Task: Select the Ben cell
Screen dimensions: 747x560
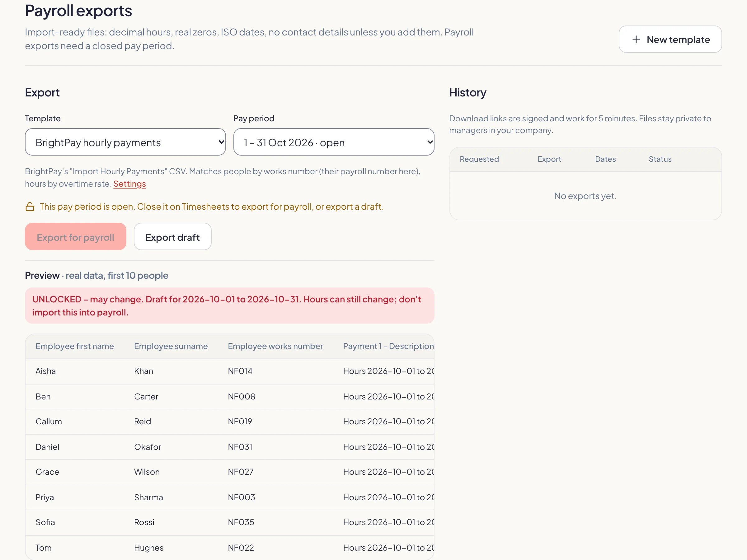Action: [43, 397]
